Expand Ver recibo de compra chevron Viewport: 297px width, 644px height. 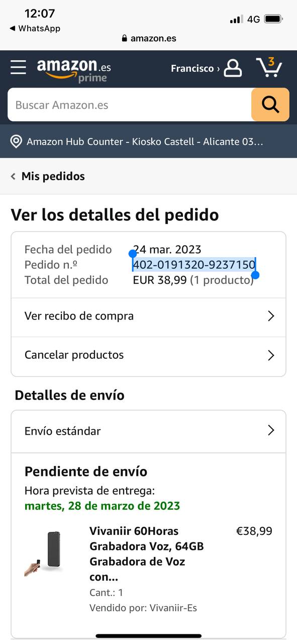[271, 316]
